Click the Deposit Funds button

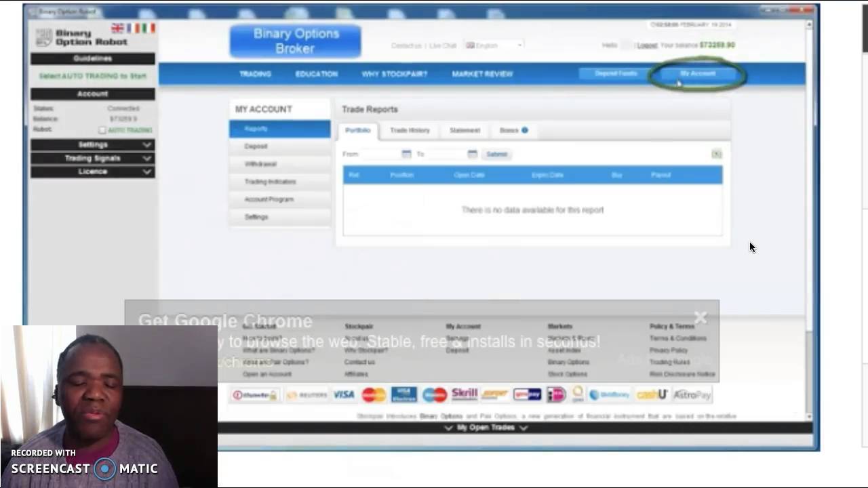(x=616, y=73)
